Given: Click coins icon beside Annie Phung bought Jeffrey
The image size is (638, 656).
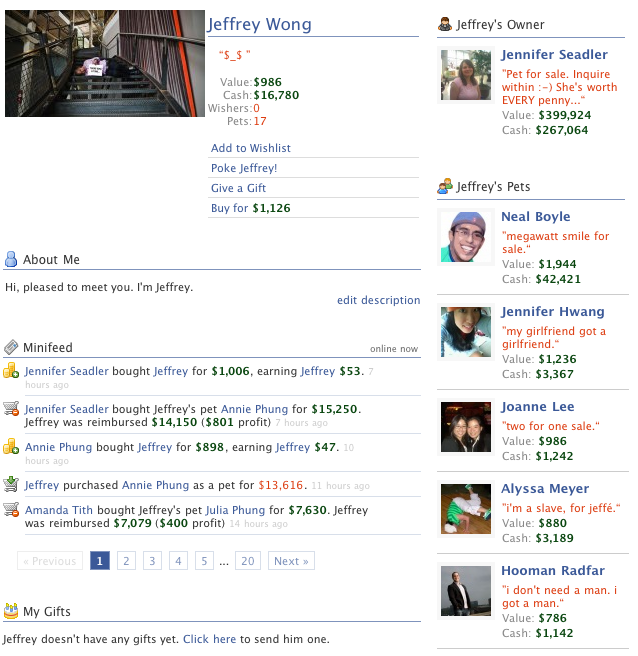Looking at the screenshot, I should click(x=11, y=446).
